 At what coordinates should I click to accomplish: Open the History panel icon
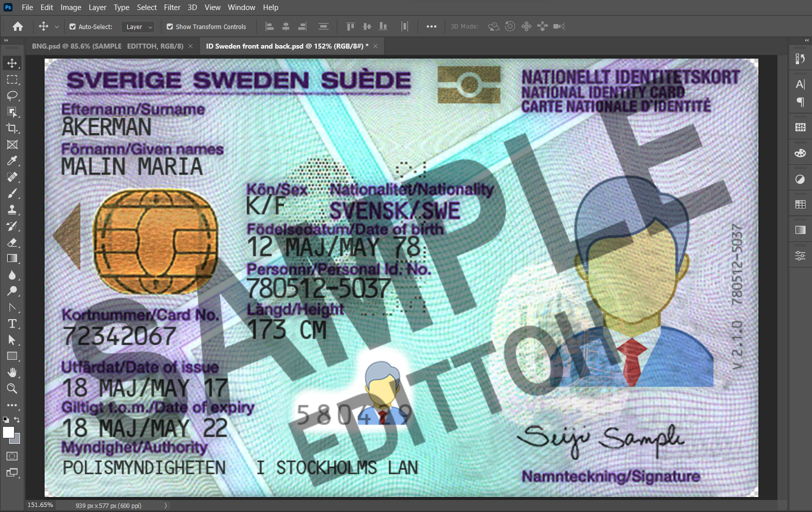800,59
